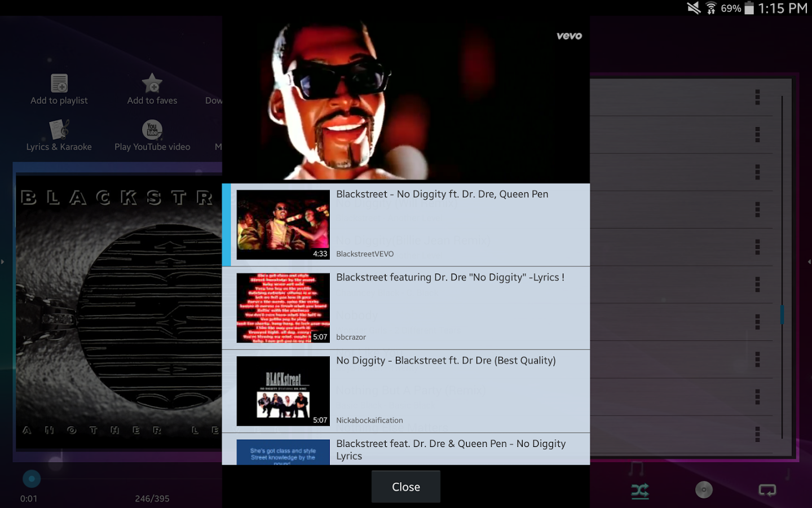Tap the battery indicator in status bar

pyautogui.click(x=749, y=8)
